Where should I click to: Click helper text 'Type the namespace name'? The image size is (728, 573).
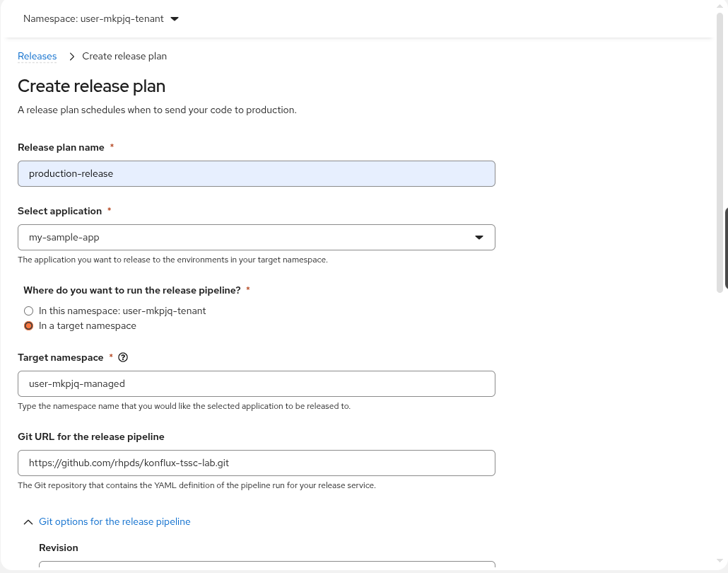point(184,406)
